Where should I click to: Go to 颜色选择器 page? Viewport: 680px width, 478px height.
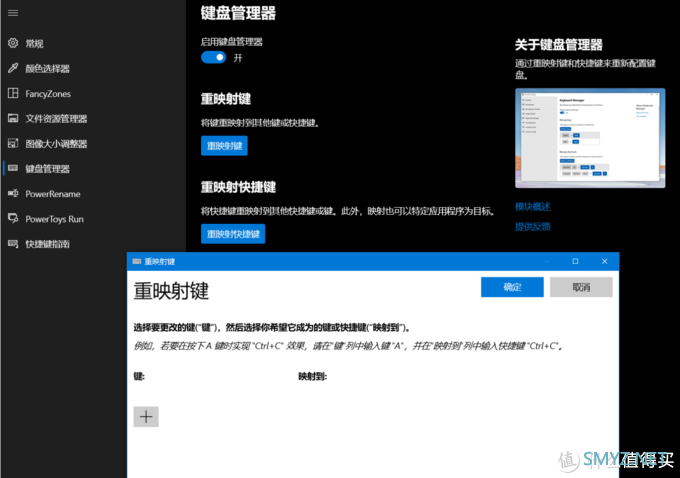47,69
